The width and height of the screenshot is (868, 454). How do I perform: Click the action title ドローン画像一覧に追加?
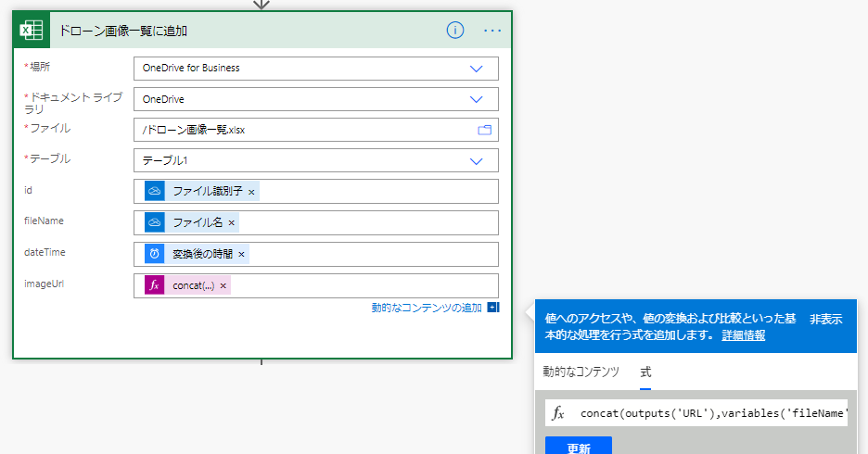coord(123,31)
